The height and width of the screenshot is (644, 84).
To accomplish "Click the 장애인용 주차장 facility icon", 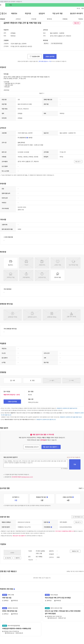I will pyautogui.click(x=13, y=315).
